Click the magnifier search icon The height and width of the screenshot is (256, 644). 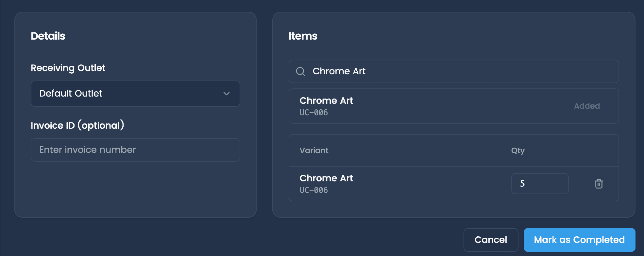point(300,71)
